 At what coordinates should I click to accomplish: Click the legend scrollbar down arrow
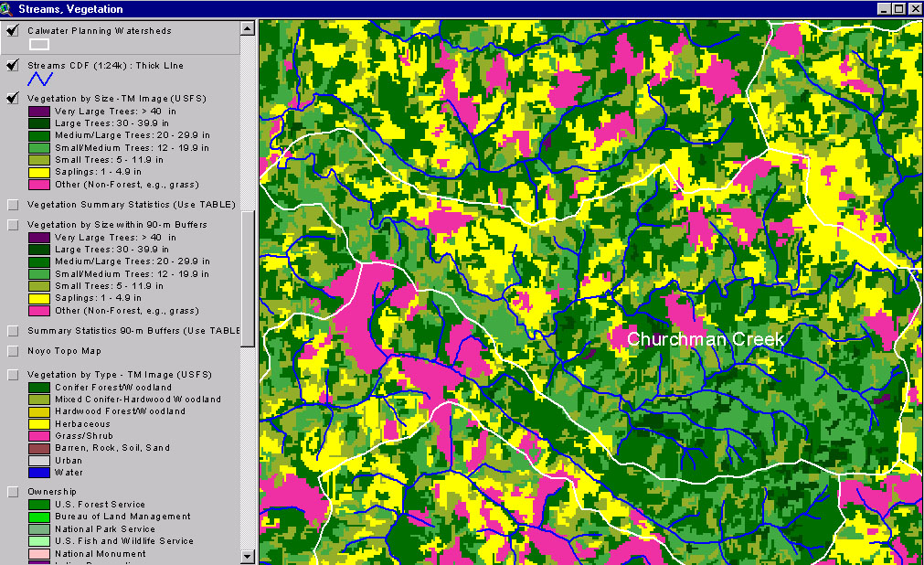pyautogui.click(x=248, y=556)
